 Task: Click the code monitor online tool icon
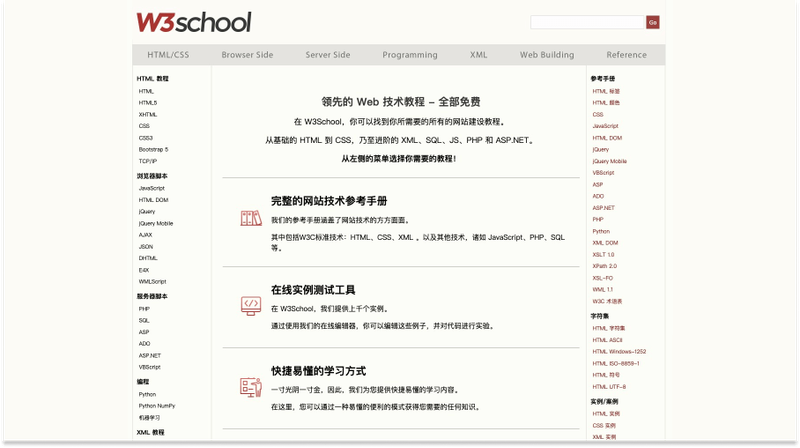tap(251, 306)
